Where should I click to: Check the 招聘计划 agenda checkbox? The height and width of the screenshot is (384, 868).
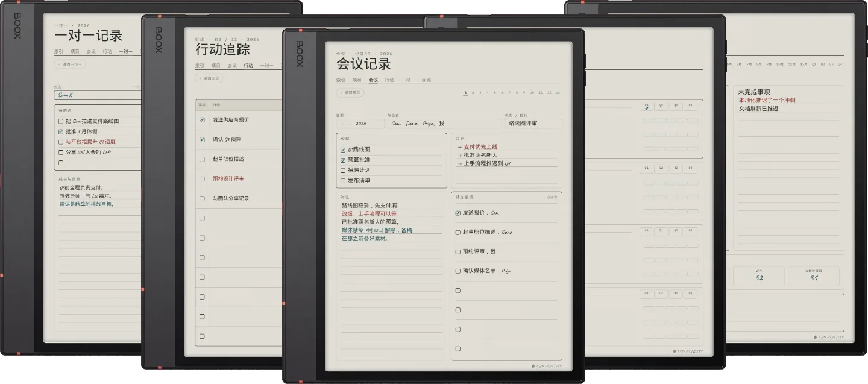(x=343, y=171)
